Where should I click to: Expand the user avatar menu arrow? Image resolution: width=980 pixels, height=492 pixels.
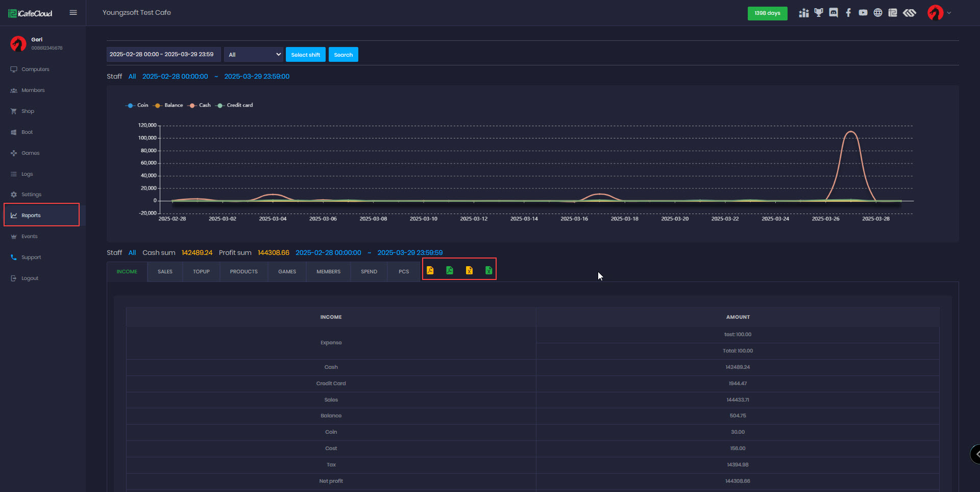point(949,13)
